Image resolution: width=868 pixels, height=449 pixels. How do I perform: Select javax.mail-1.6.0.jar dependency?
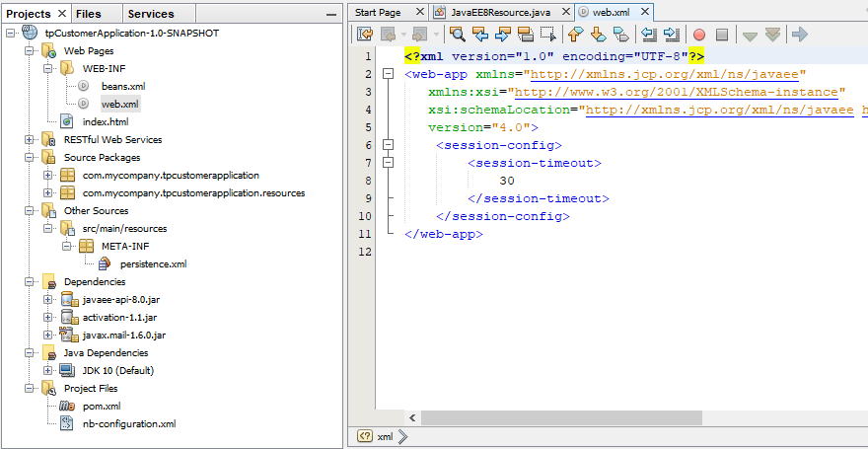[124, 336]
